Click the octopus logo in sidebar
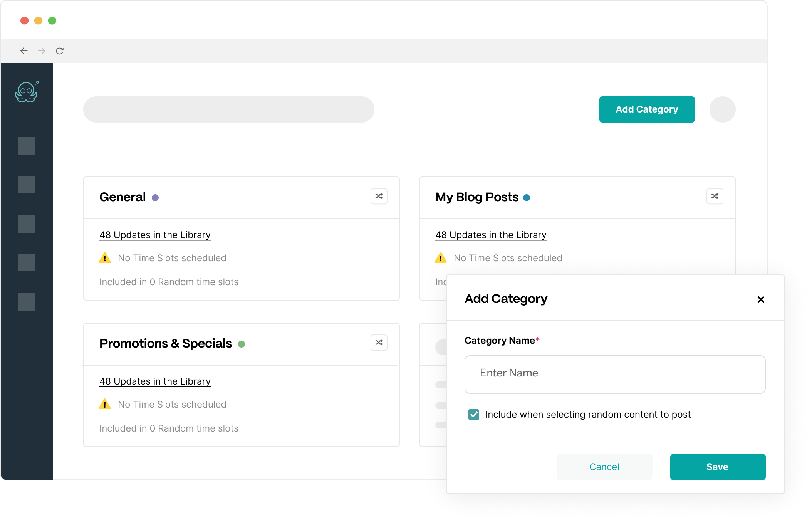Image resolution: width=812 pixels, height=524 pixels. coord(26,92)
